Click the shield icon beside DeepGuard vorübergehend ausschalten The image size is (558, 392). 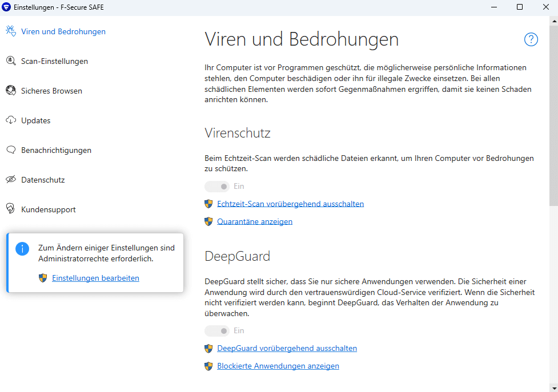pos(208,349)
